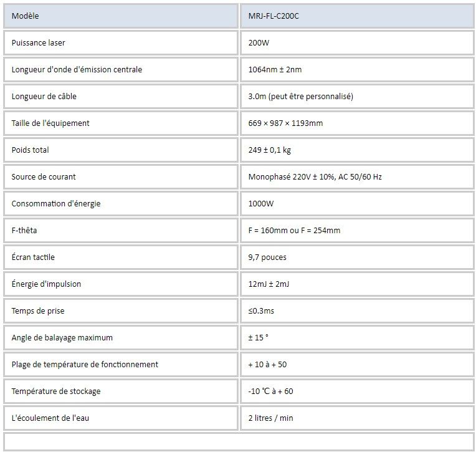Viewport: 476px width, 452px height.
Task: Click the 1000W energy consumption value
Action: click(261, 203)
